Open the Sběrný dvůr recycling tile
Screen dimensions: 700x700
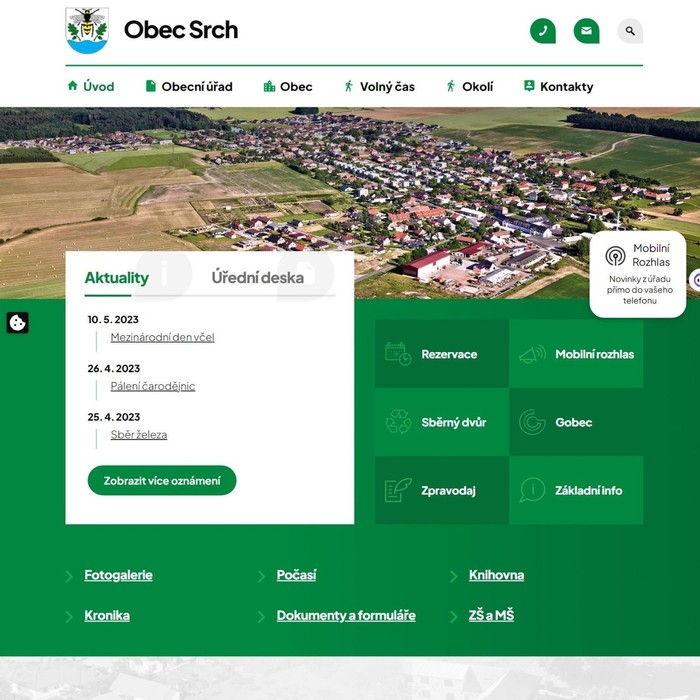pyautogui.click(x=442, y=422)
